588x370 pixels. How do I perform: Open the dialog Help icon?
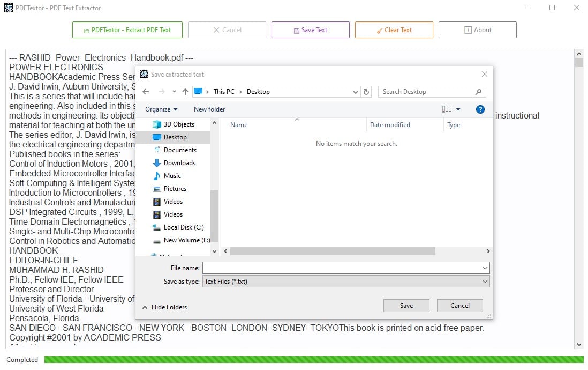coord(480,109)
